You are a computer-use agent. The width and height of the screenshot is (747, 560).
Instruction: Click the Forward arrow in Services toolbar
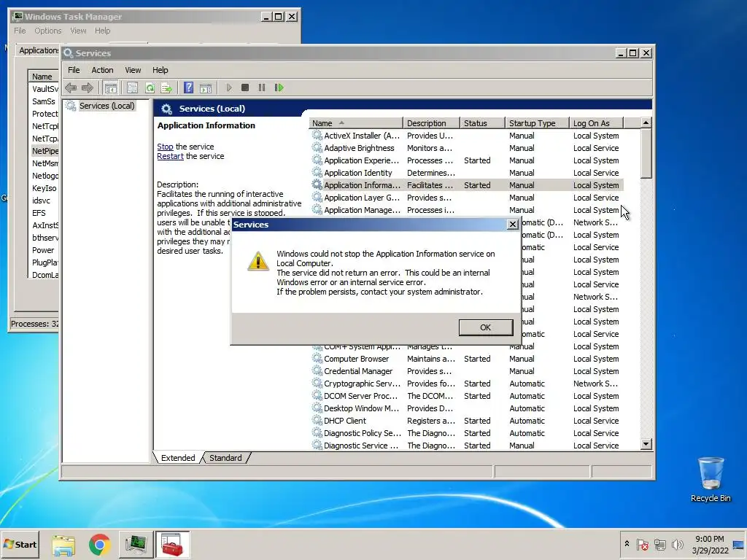(x=88, y=87)
